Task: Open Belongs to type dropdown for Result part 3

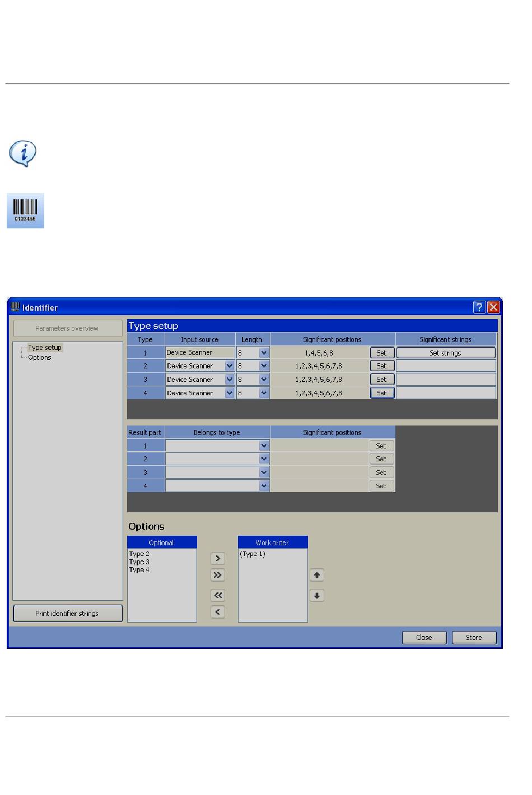Action: click(x=264, y=472)
